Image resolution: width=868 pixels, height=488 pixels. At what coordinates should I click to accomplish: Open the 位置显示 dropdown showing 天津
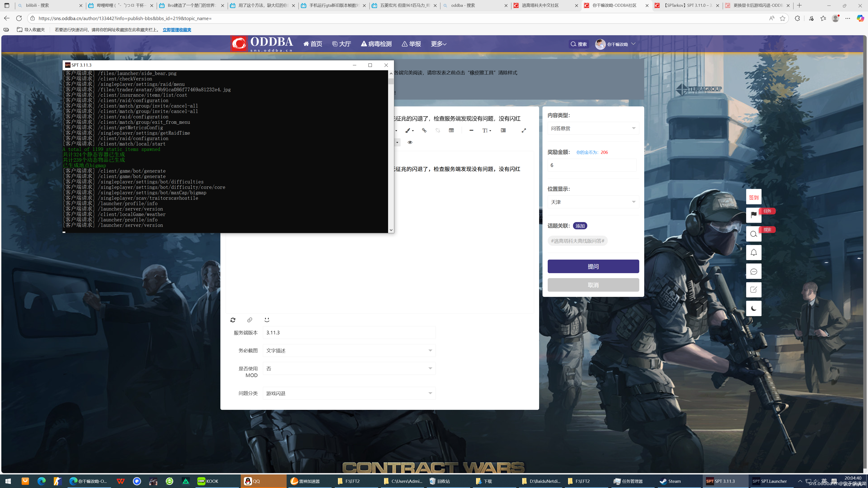(x=593, y=202)
